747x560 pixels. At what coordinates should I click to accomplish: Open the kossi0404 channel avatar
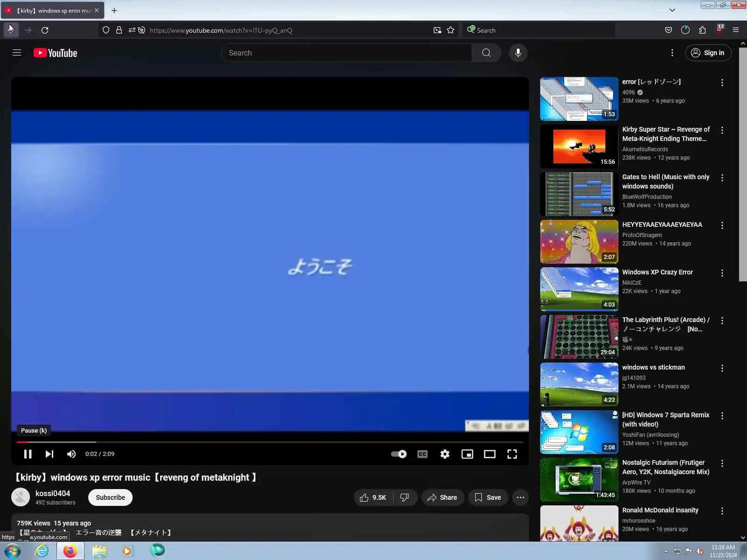tap(21, 497)
